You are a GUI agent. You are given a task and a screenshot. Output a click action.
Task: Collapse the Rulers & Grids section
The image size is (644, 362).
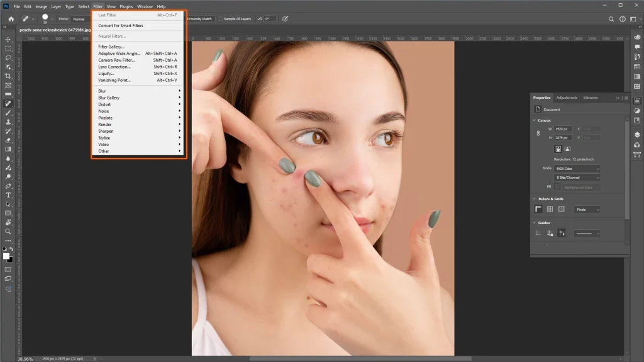point(535,199)
